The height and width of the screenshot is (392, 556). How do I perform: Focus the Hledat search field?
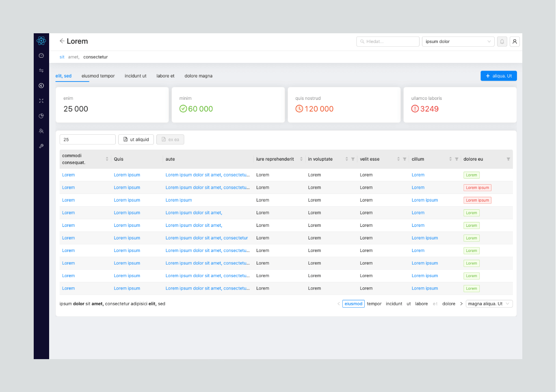click(388, 41)
